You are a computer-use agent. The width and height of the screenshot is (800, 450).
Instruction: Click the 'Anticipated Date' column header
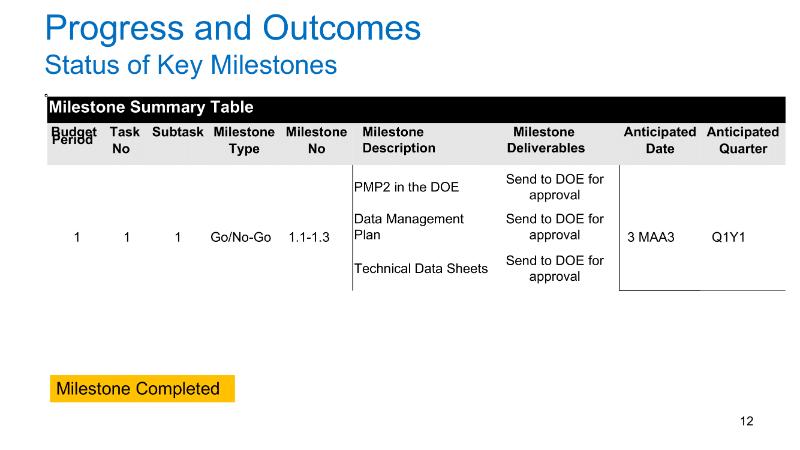[659, 140]
